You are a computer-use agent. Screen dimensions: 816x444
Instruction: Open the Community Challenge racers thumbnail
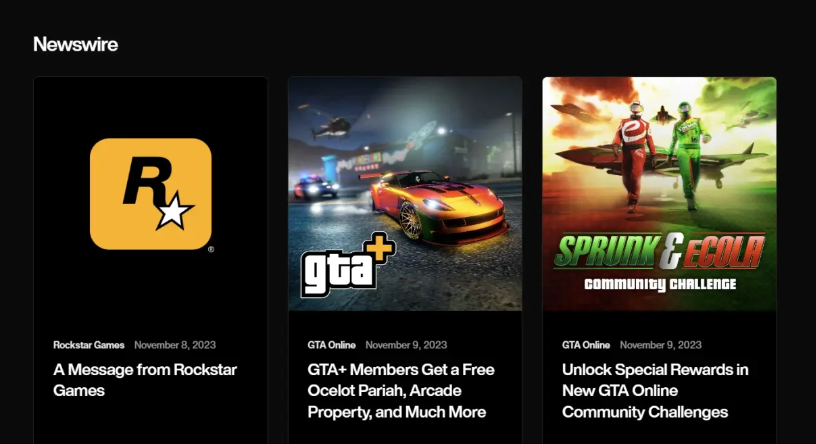coord(659,194)
